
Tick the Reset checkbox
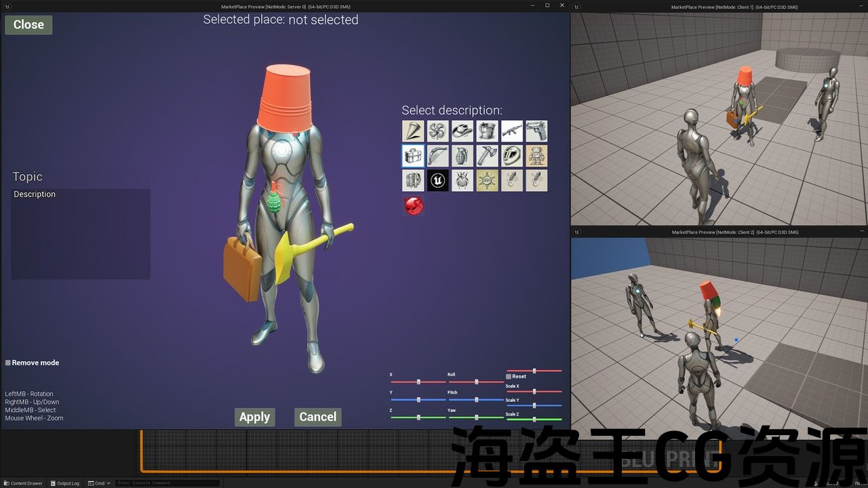[509, 376]
